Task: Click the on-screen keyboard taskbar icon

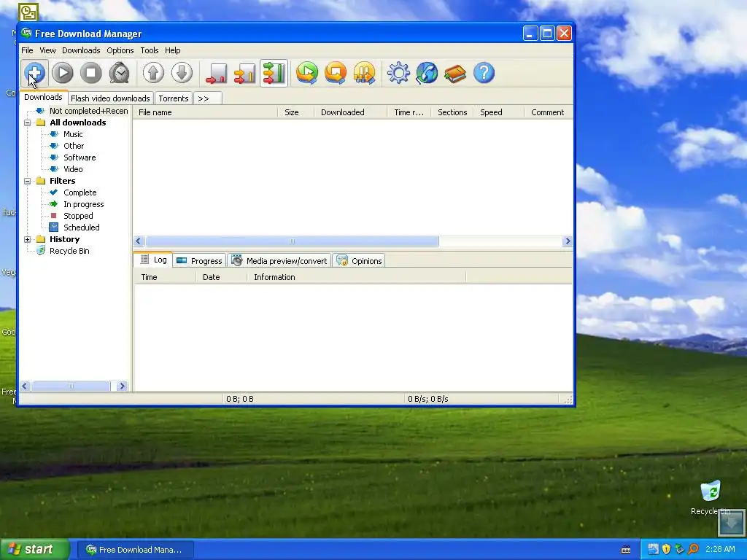Action: click(x=626, y=550)
